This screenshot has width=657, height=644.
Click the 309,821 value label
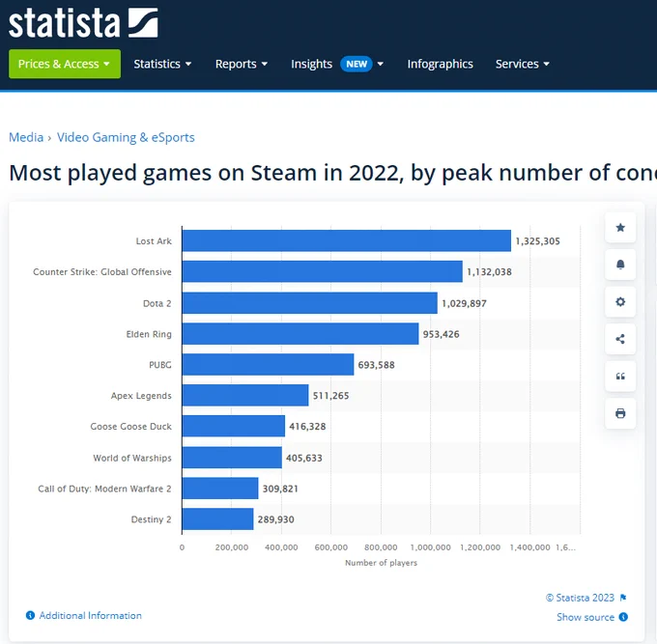click(x=280, y=489)
